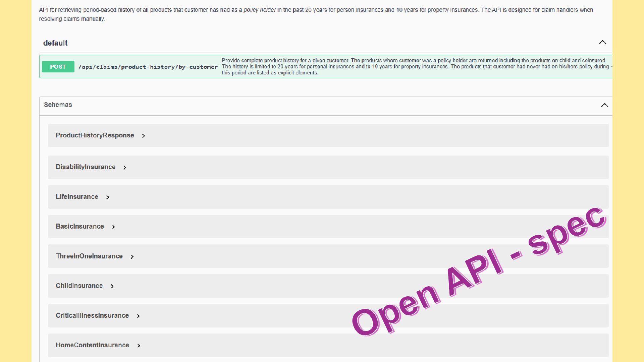The width and height of the screenshot is (644, 362).
Task: Select the CriticalIllnessInsurance schema name
Action: (92, 315)
